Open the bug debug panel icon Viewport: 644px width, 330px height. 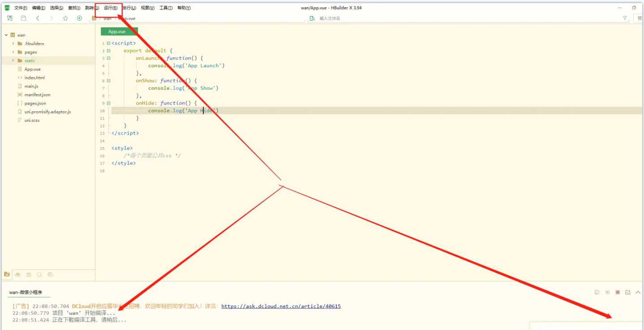(x=29, y=274)
